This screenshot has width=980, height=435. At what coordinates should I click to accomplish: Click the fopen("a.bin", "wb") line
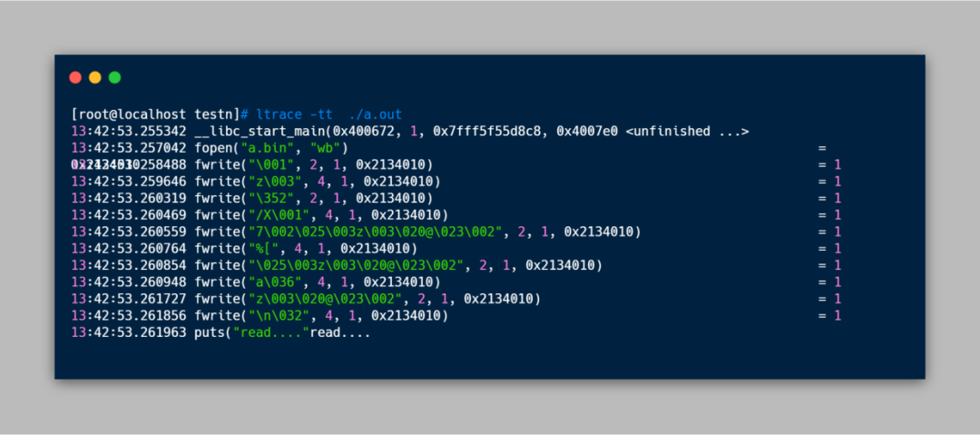point(270,148)
